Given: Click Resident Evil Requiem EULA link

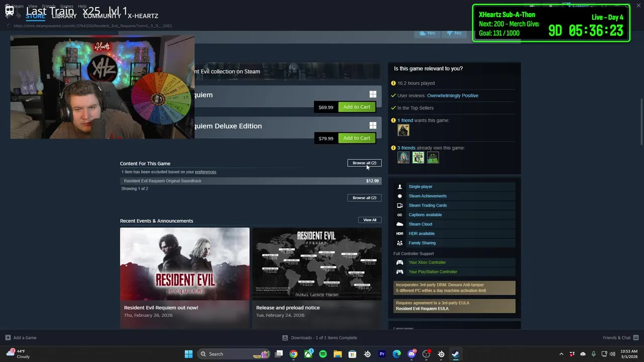Looking at the screenshot, I should tap(422, 309).
